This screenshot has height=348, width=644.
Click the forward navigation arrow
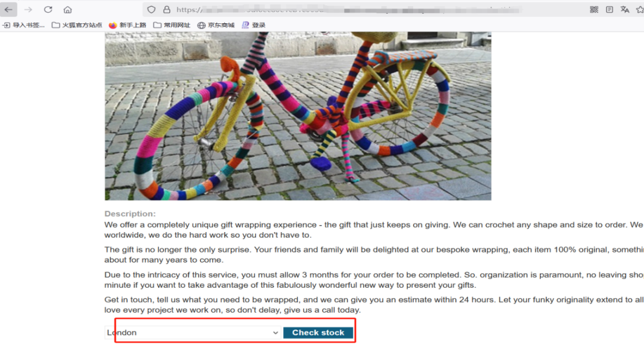28,10
